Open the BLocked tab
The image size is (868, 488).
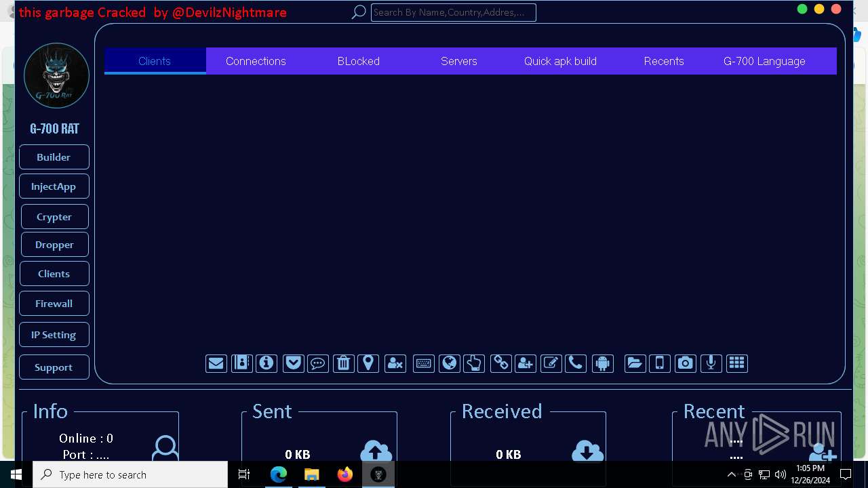tap(359, 61)
